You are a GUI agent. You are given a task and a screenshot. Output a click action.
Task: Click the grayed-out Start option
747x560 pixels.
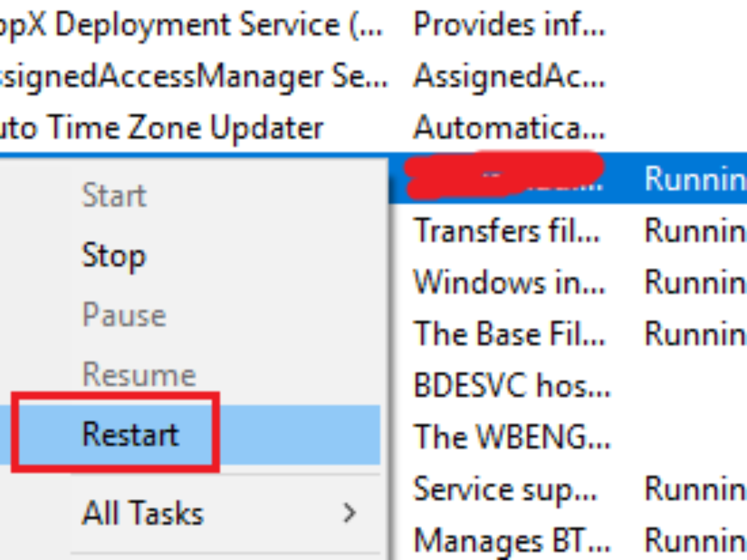pos(115,196)
